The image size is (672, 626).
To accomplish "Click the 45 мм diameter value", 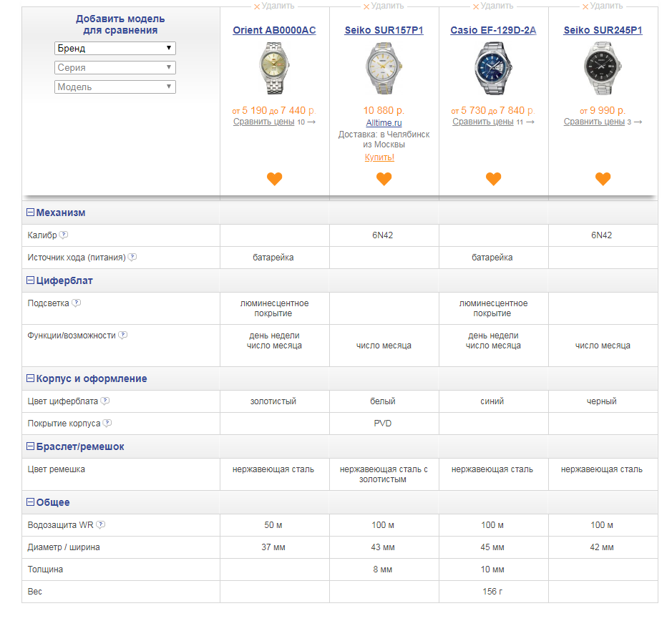I will click(x=492, y=547).
